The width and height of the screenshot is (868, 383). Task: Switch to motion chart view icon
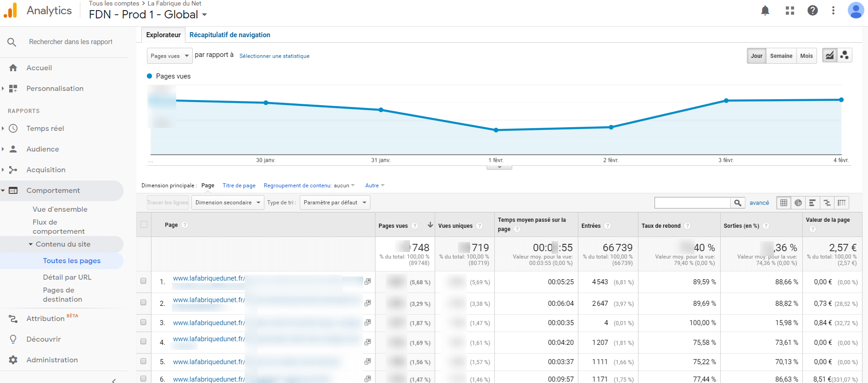pyautogui.click(x=845, y=56)
